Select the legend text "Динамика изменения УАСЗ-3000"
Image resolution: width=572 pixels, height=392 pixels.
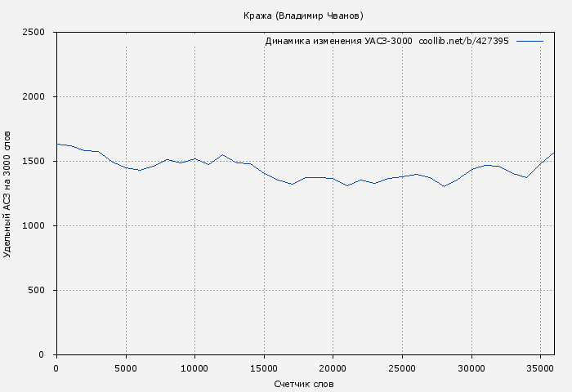point(338,41)
